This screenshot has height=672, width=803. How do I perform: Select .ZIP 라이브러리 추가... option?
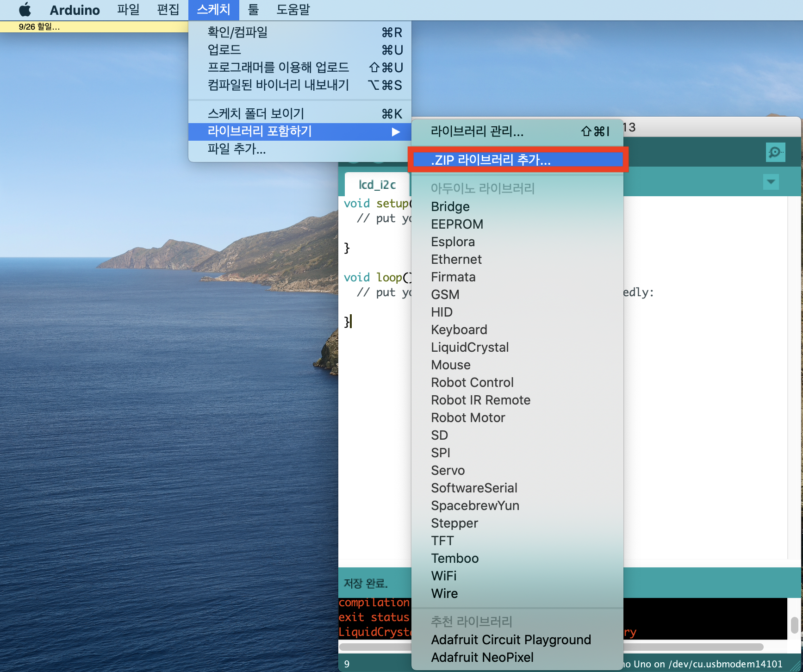pos(517,160)
